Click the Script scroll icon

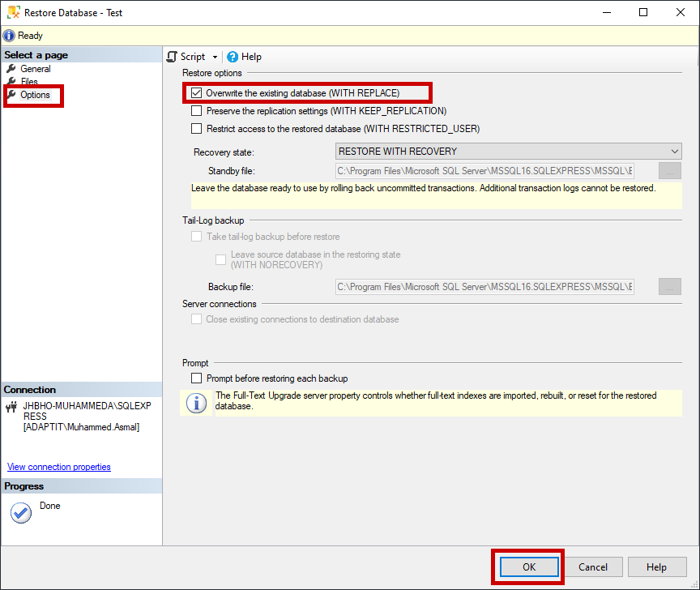(172, 57)
